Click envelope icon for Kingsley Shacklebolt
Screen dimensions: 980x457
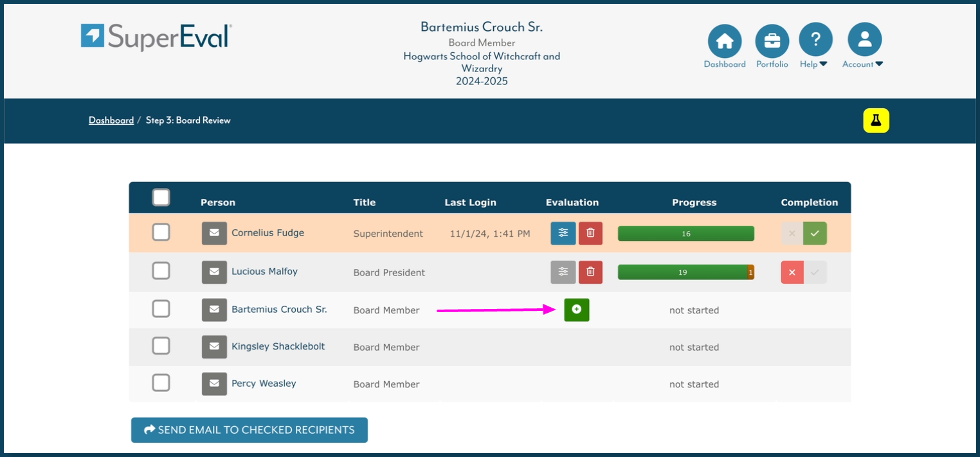coord(214,346)
